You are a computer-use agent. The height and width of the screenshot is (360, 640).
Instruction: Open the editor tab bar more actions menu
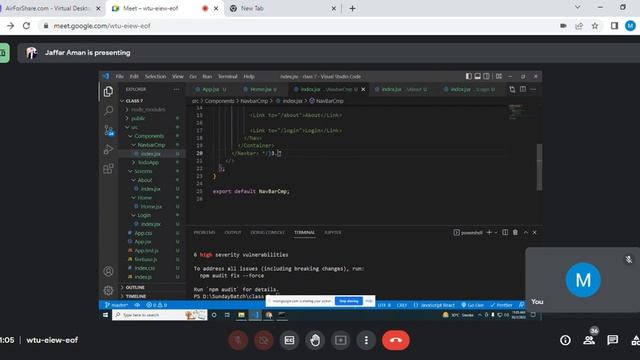pyautogui.click(x=533, y=89)
